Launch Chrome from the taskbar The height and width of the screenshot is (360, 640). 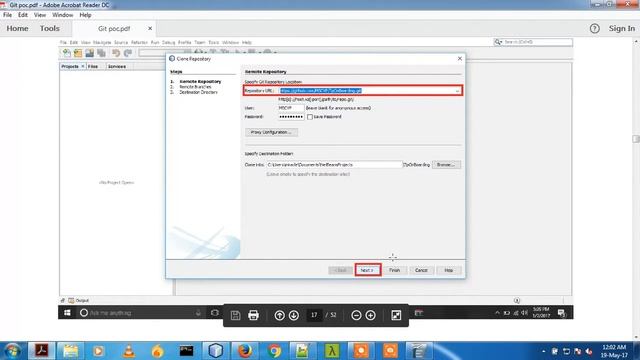pos(274,351)
